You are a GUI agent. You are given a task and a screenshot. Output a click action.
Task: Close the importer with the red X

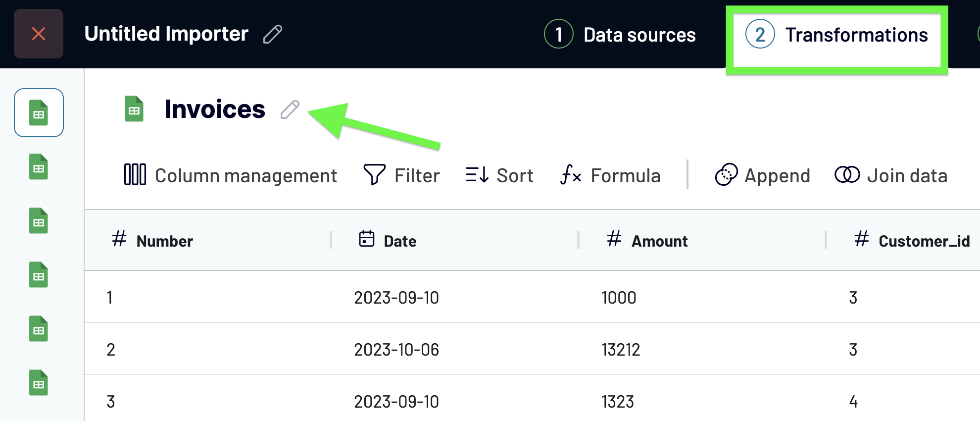point(39,34)
